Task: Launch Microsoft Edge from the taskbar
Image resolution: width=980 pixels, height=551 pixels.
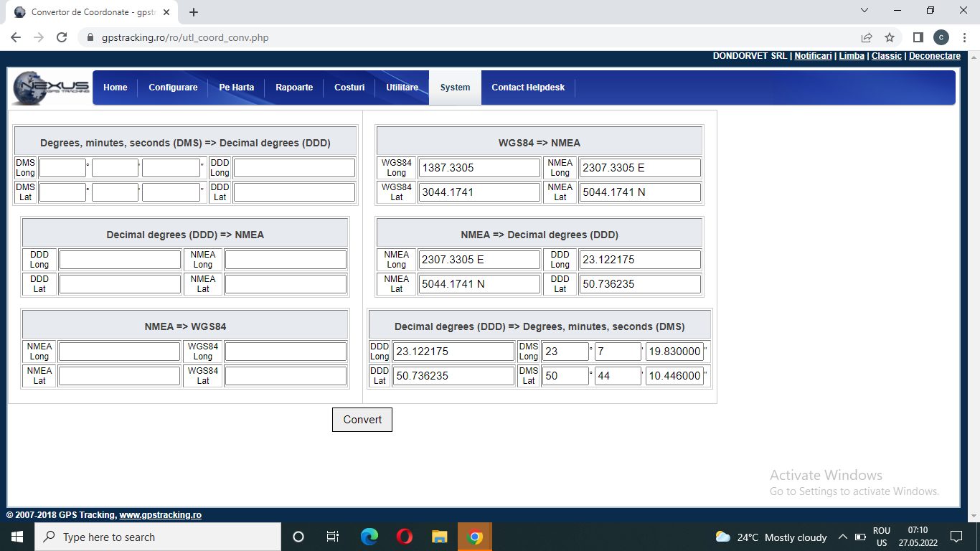Action: pyautogui.click(x=369, y=537)
